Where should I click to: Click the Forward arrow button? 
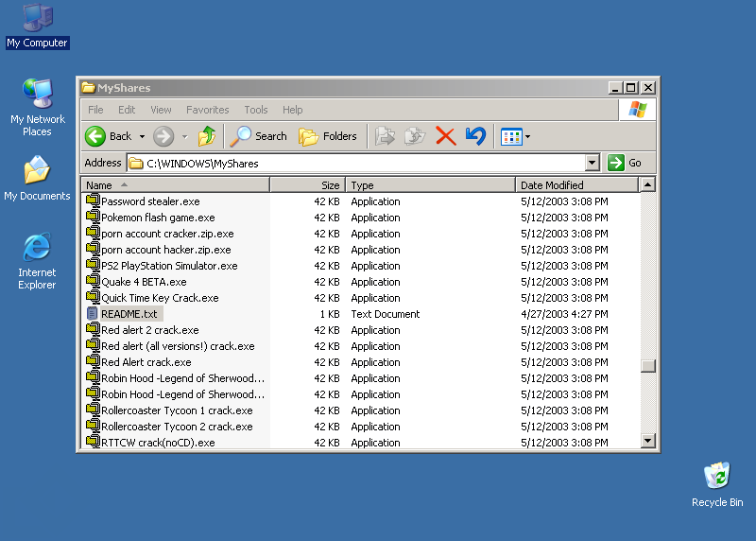[x=163, y=136]
